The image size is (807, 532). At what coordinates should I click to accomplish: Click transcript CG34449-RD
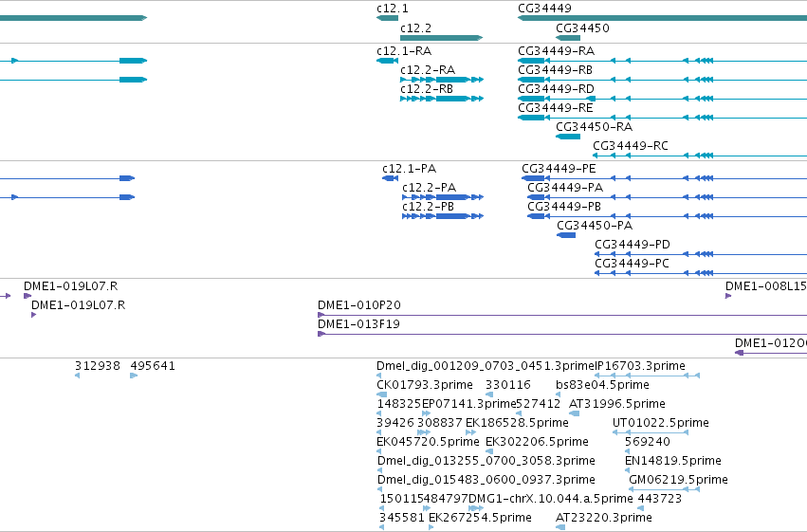556,89
